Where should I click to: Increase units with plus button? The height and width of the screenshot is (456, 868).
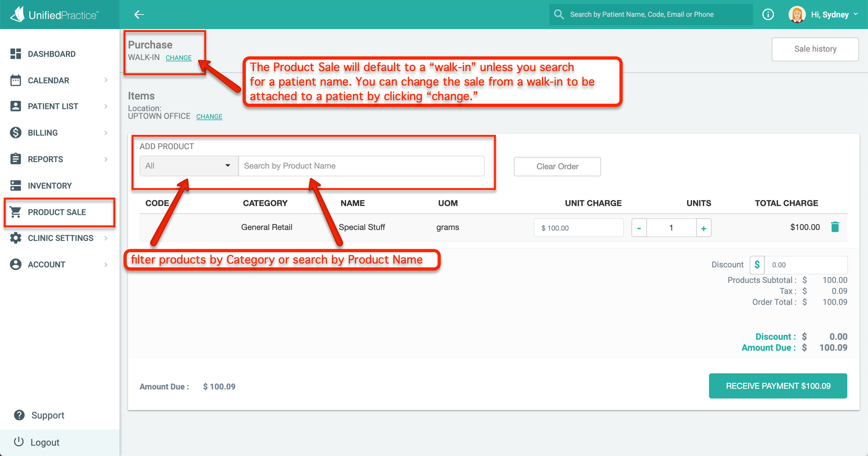(x=703, y=228)
